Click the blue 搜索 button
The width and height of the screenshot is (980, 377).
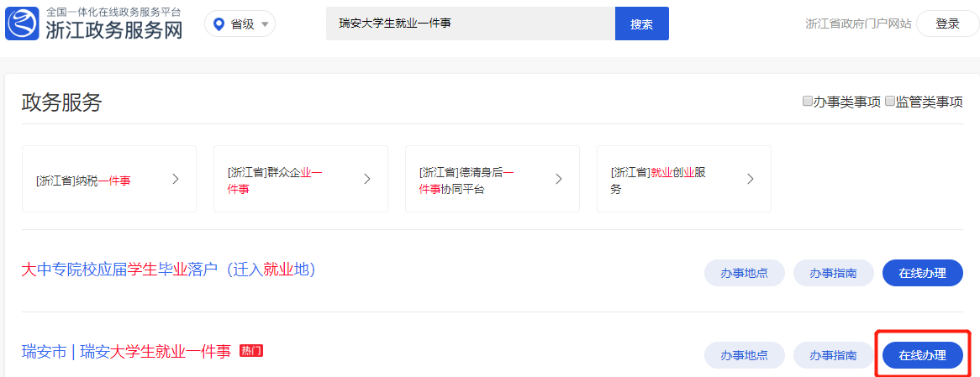pos(642,24)
